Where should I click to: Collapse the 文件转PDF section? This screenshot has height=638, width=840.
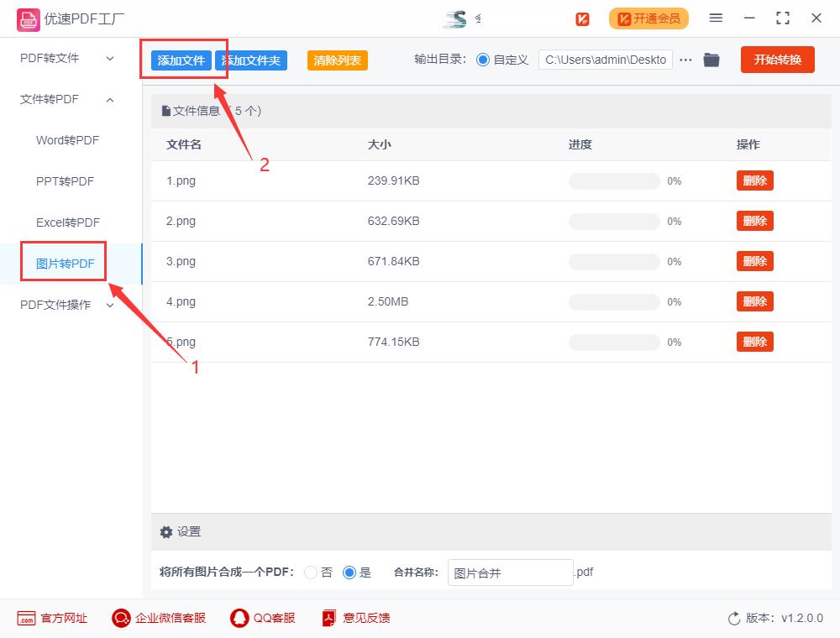point(52,99)
